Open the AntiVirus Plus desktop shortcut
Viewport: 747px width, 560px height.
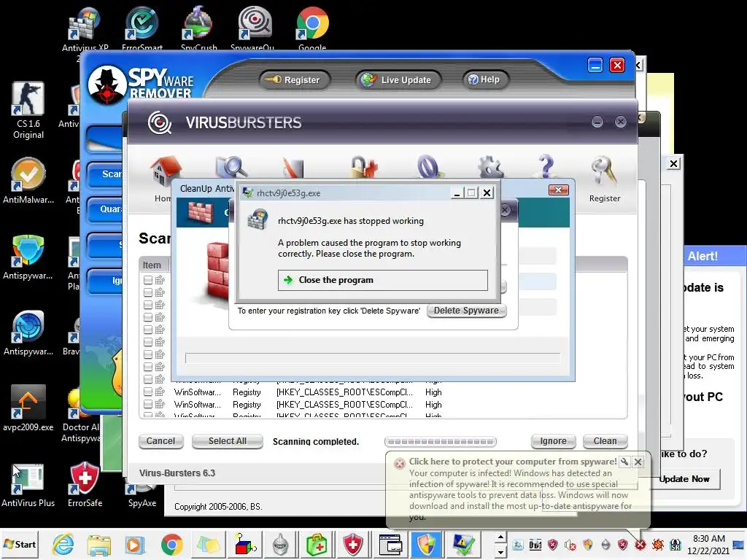pos(28,485)
